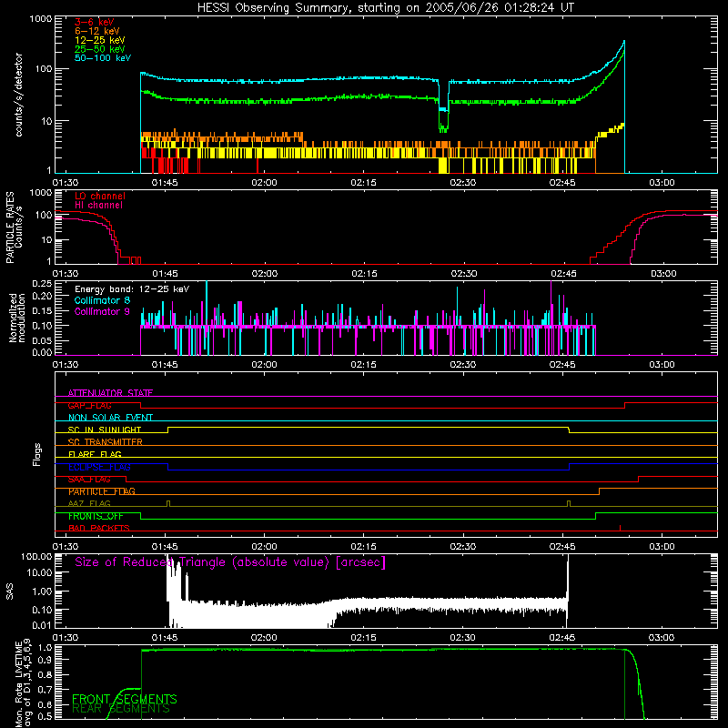Click the Normalized modulation axis label
The height and width of the screenshot is (728, 728).
pyautogui.click(x=17, y=318)
